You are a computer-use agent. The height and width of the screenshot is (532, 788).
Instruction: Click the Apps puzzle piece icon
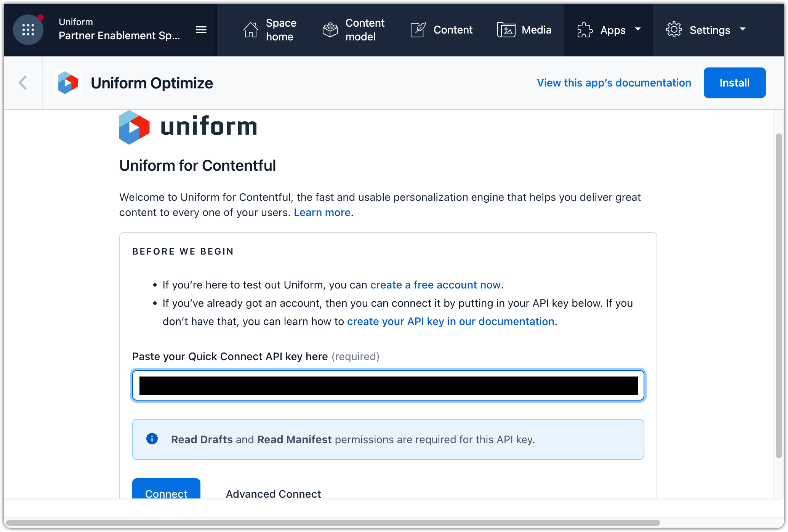[x=585, y=30]
